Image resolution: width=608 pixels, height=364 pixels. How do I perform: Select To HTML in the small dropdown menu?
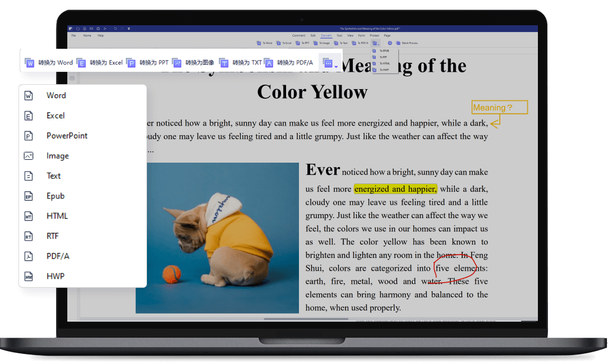tap(384, 63)
